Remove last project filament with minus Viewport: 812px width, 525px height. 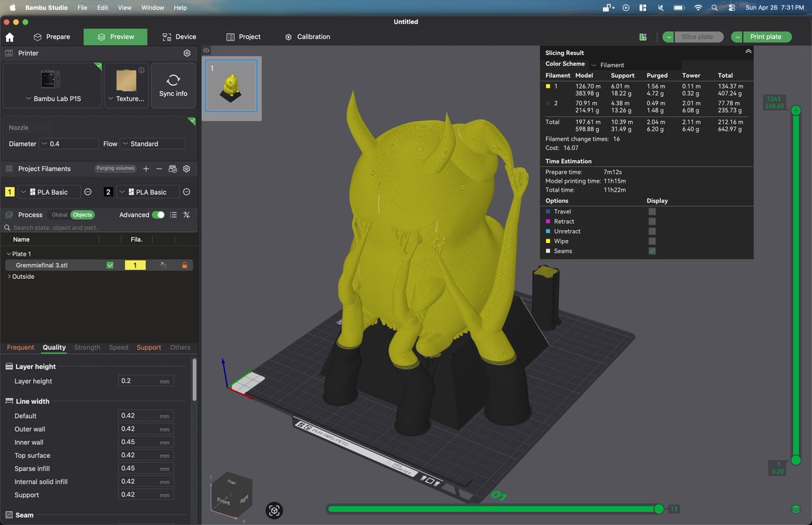point(159,168)
